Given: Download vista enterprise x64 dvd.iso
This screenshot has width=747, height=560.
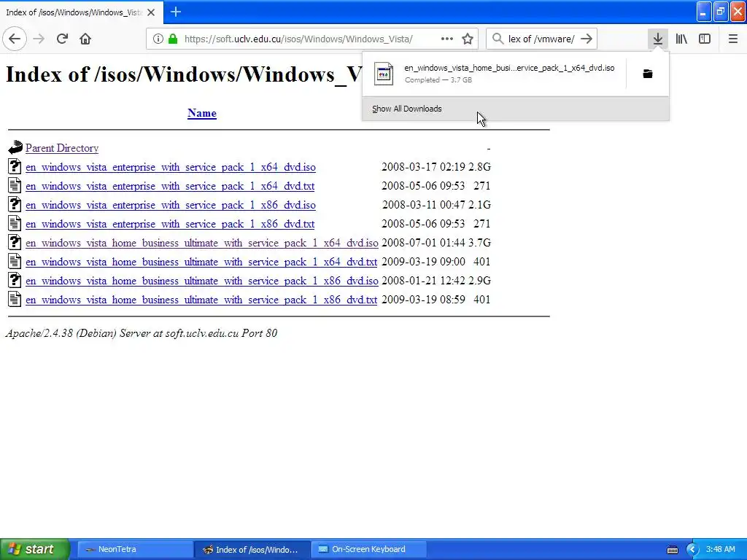Looking at the screenshot, I should (x=171, y=167).
